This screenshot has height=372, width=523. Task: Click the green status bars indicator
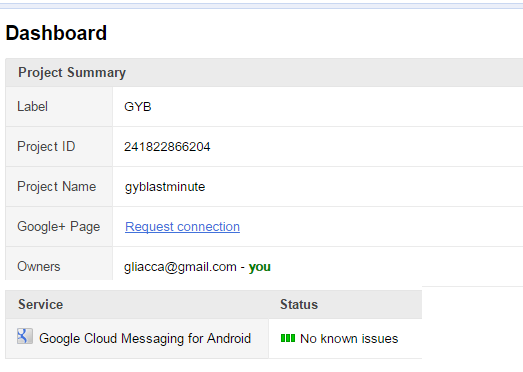[x=288, y=338]
